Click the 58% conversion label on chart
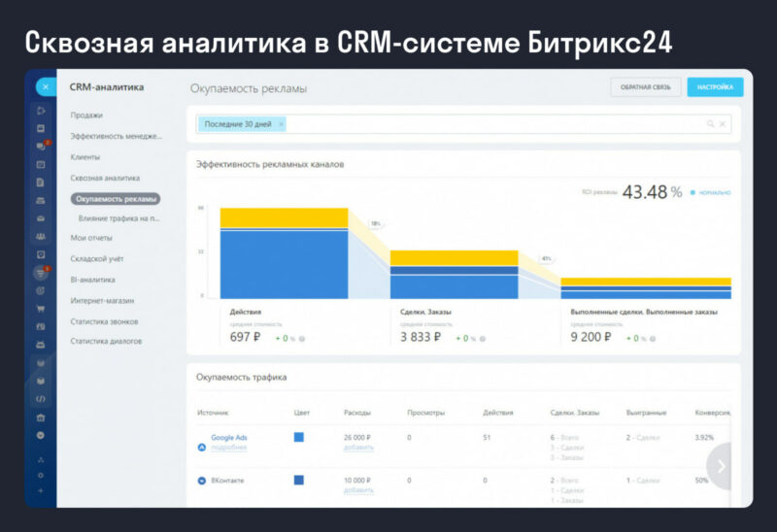The height and width of the screenshot is (532, 777). [x=376, y=223]
